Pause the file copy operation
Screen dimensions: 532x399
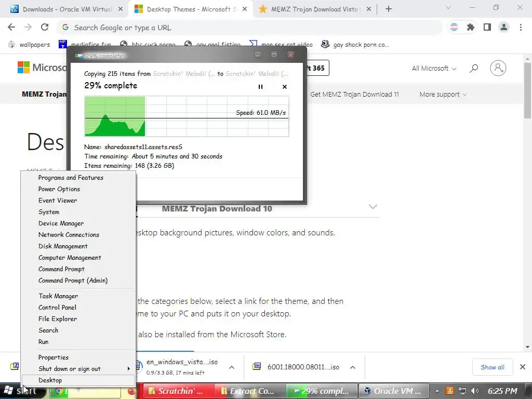point(261,87)
